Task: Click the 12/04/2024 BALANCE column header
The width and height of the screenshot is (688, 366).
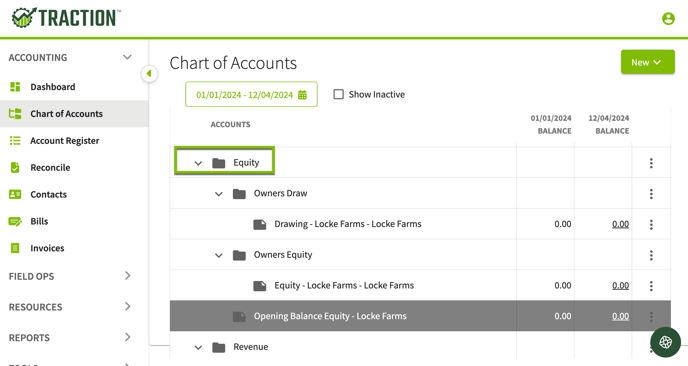Action: [609, 124]
